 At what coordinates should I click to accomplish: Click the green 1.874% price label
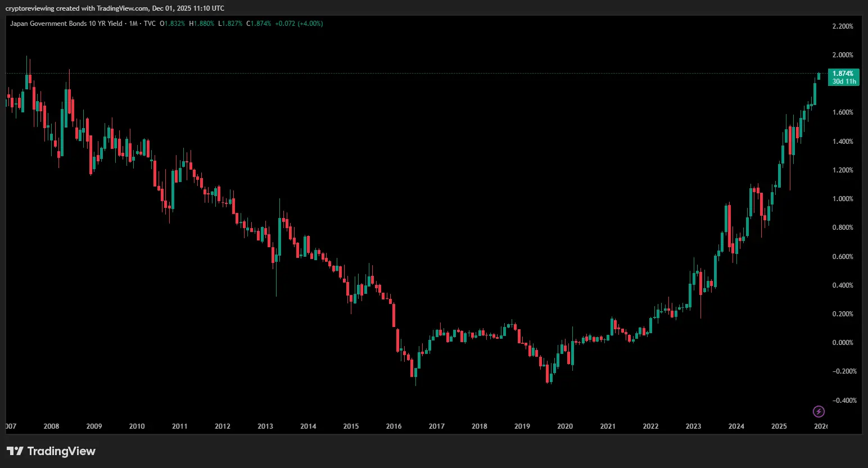[x=843, y=74]
